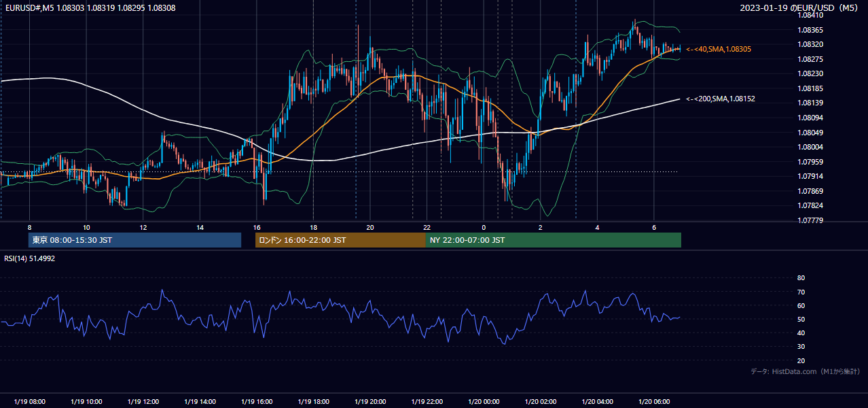Click price axis label 1.07869
Viewport: 868px width, 408px height.
(x=810, y=191)
